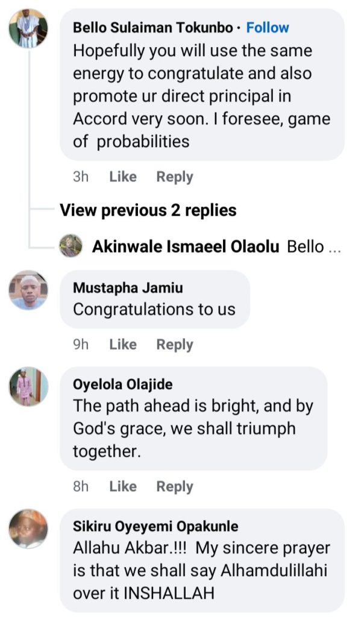Like Oyelola Olajide's comment
364x617 pixels.
pyautogui.click(x=123, y=486)
